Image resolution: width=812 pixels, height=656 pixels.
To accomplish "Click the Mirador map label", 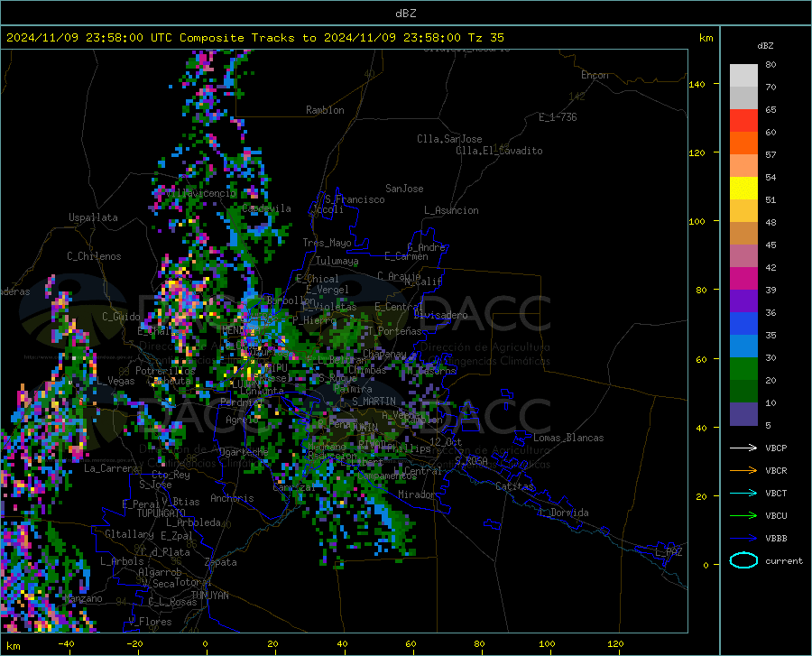I will point(417,494).
